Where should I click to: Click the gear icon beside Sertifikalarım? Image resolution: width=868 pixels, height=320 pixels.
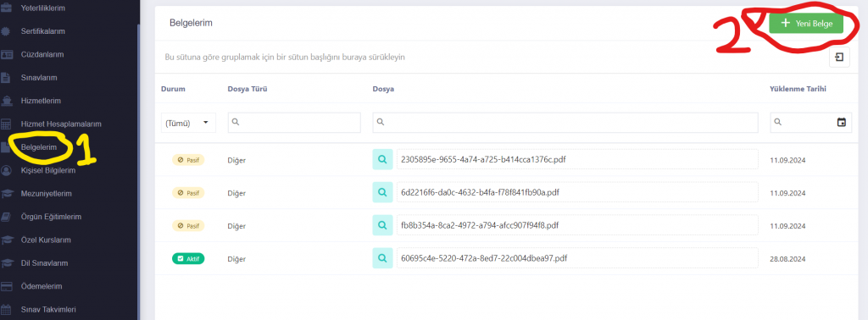click(x=6, y=31)
